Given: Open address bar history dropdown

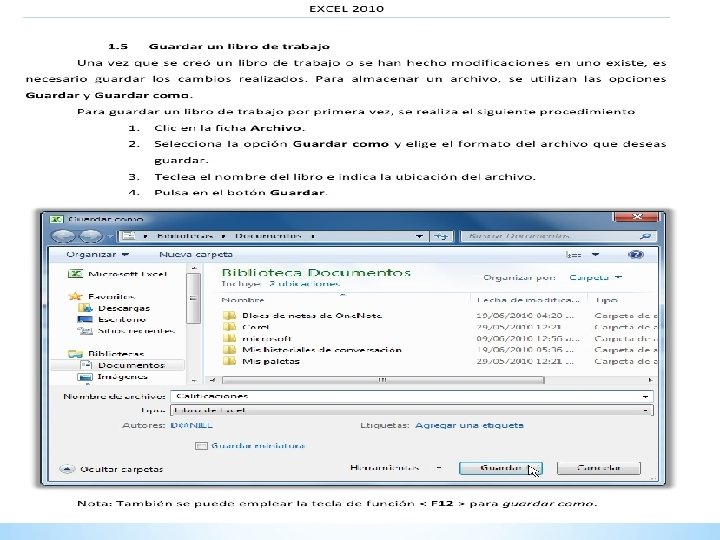Looking at the screenshot, I should (419, 236).
